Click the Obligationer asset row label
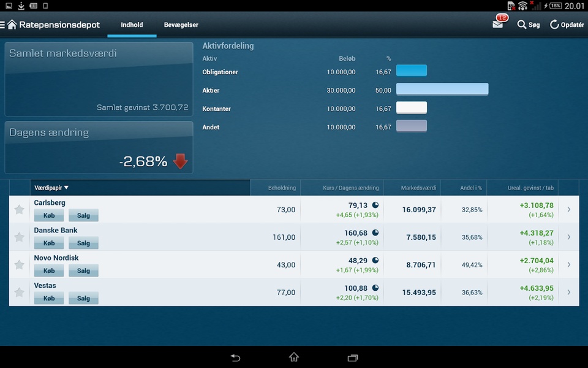588x368 pixels. tap(220, 72)
